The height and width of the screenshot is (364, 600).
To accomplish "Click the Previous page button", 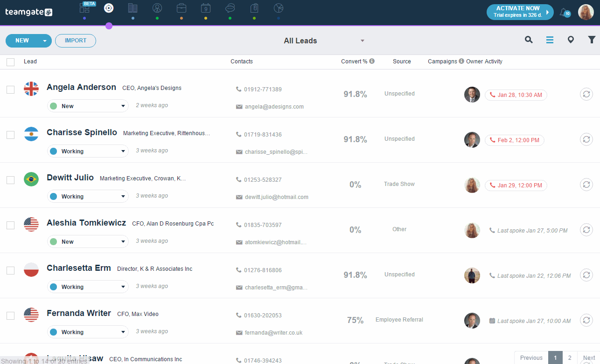I will point(531,358).
